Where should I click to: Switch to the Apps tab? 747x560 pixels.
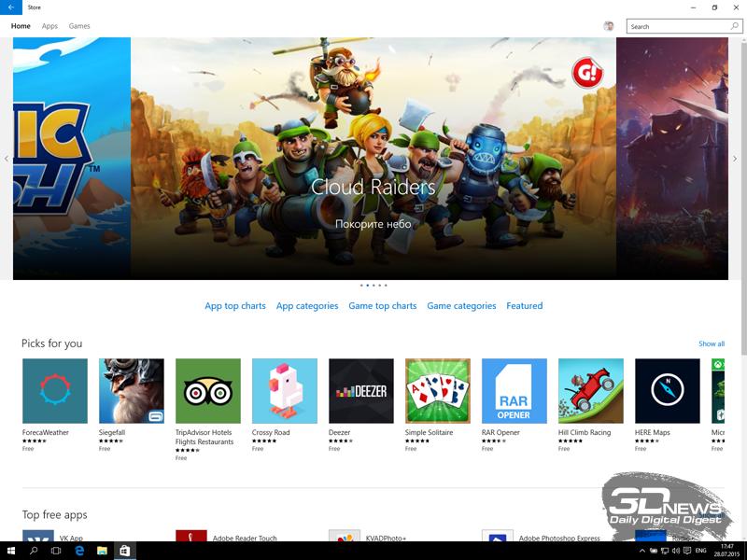(49, 26)
